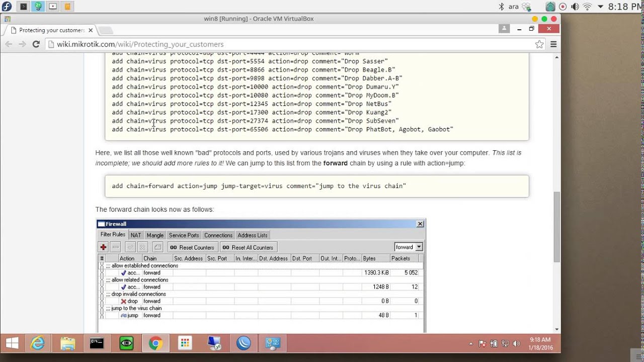Click the wiki.mikrotik.com address bar
This screenshot has height=362, width=644.
(x=289, y=44)
